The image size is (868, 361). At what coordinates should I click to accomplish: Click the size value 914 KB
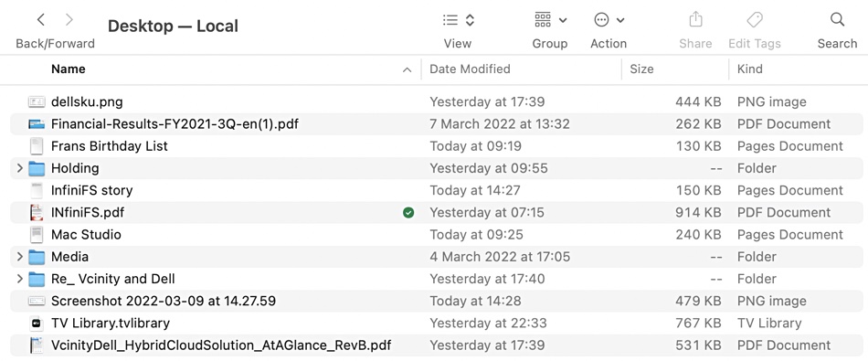tap(698, 213)
